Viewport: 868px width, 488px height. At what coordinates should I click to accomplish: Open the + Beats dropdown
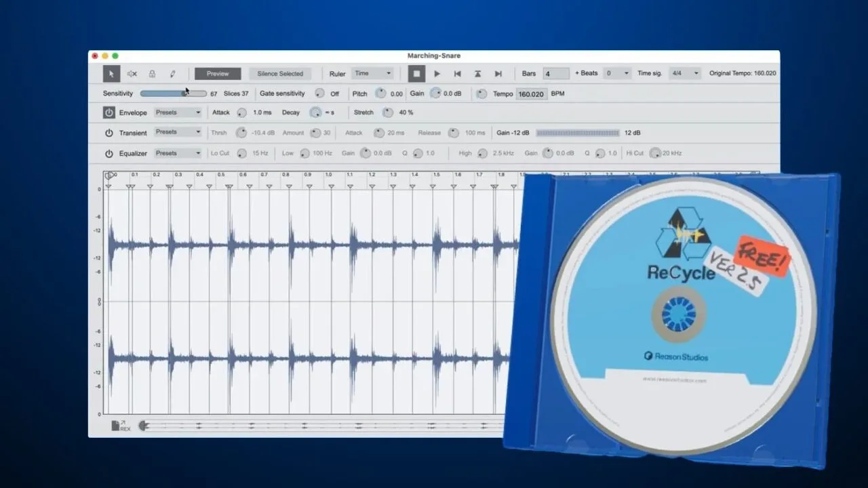coord(617,73)
